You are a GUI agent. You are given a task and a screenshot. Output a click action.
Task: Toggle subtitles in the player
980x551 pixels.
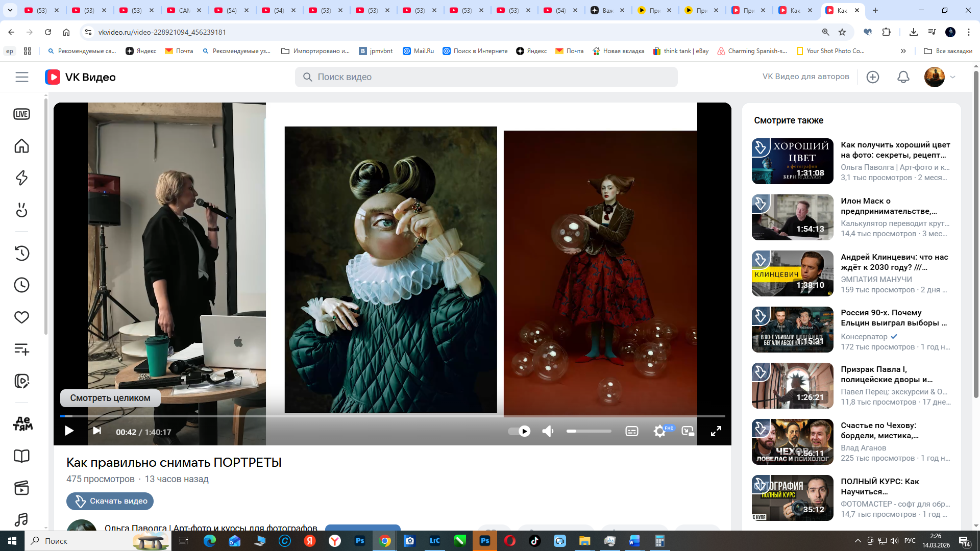click(x=631, y=432)
